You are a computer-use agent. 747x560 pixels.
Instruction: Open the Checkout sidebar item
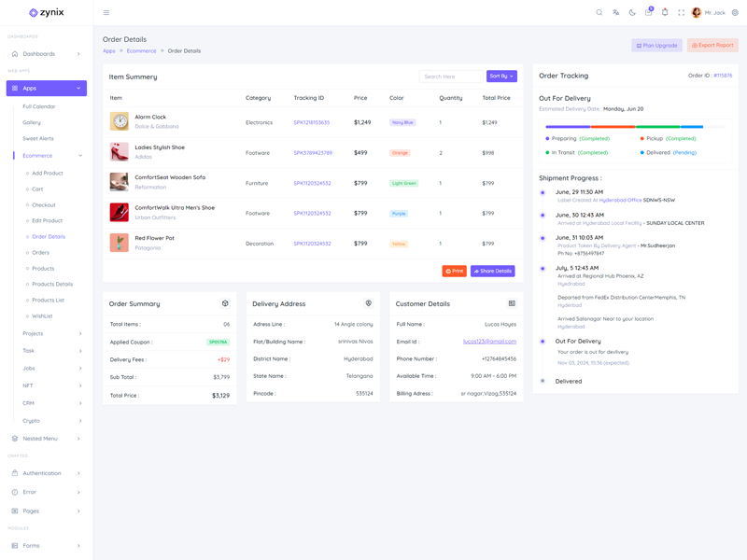pos(43,205)
